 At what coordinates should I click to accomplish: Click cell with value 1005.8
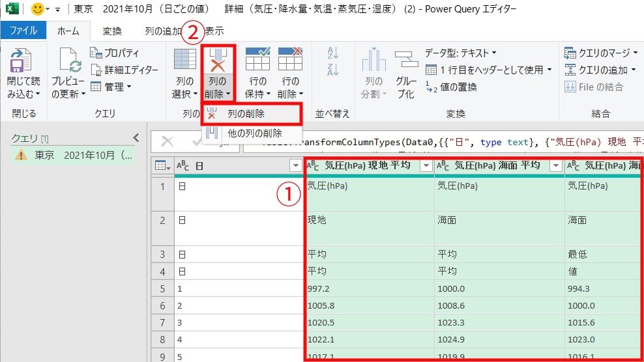tap(369, 305)
